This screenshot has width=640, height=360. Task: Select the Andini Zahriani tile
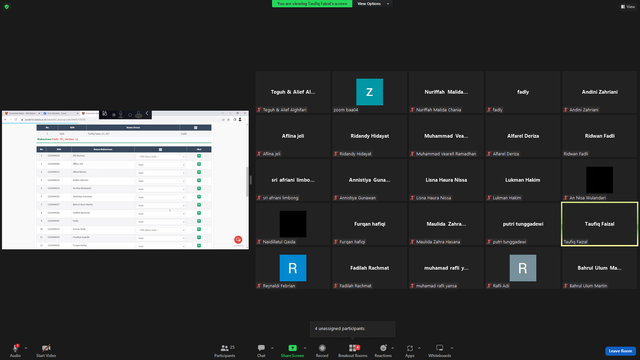(600, 92)
